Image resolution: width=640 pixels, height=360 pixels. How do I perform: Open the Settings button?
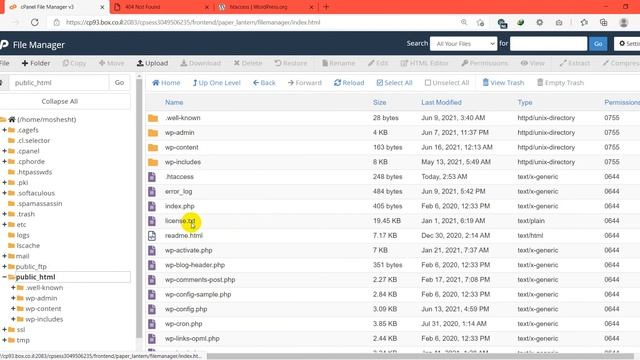pos(628,44)
